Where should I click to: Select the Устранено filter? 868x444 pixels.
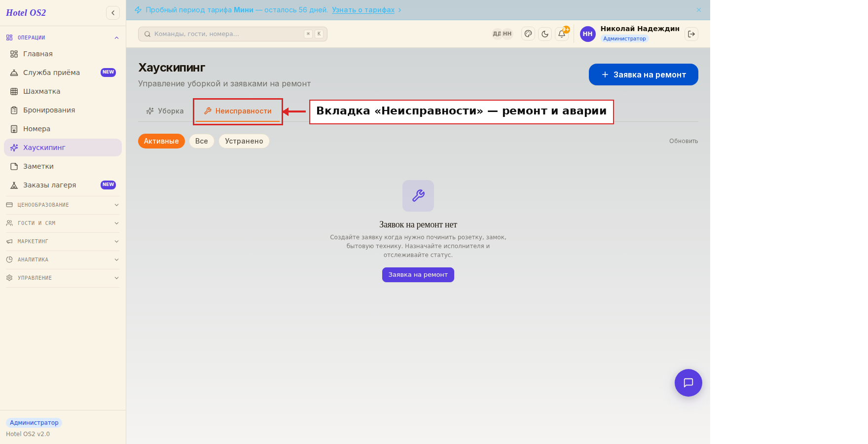click(x=244, y=141)
